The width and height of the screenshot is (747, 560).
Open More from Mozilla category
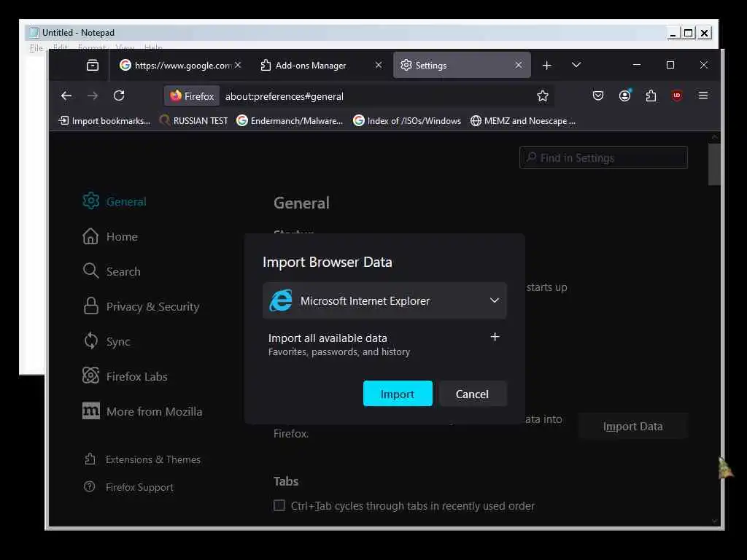[142, 411]
